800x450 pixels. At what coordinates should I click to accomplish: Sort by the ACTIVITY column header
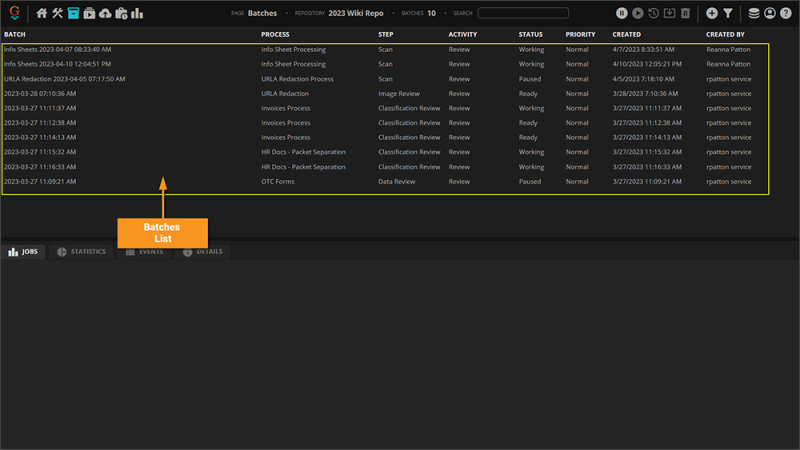[x=463, y=34]
